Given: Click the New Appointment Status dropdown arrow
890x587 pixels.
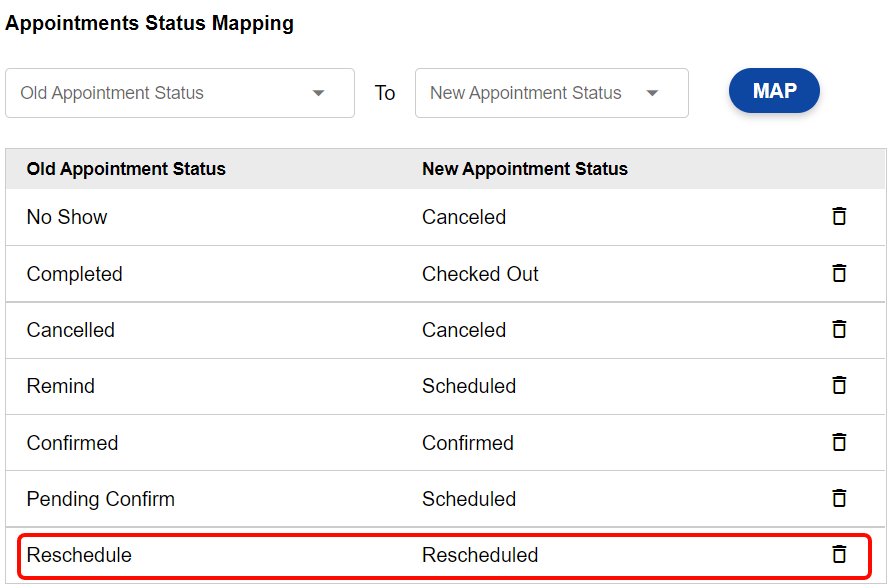Looking at the screenshot, I should click(x=652, y=93).
